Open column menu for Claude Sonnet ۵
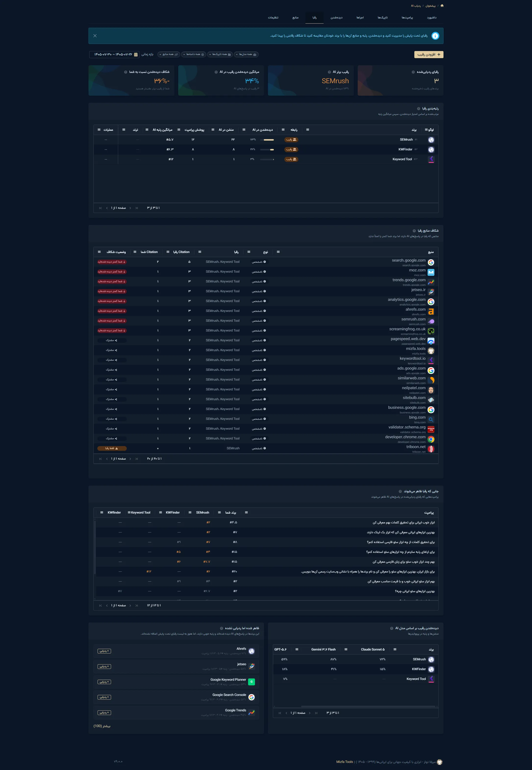The height and width of the screenshot is (770, 532). 346,649
